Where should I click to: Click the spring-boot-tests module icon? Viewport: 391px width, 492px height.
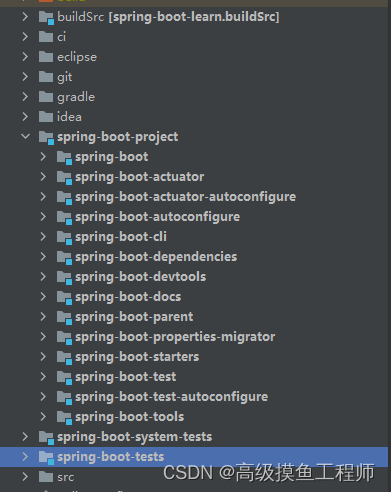tap(46, 458)
